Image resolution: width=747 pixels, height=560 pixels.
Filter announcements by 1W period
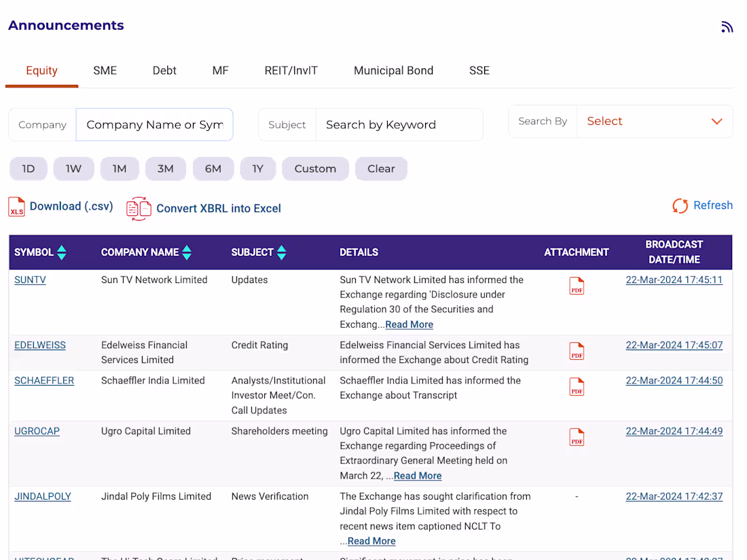pyautogui.click(x=73, y=168)
